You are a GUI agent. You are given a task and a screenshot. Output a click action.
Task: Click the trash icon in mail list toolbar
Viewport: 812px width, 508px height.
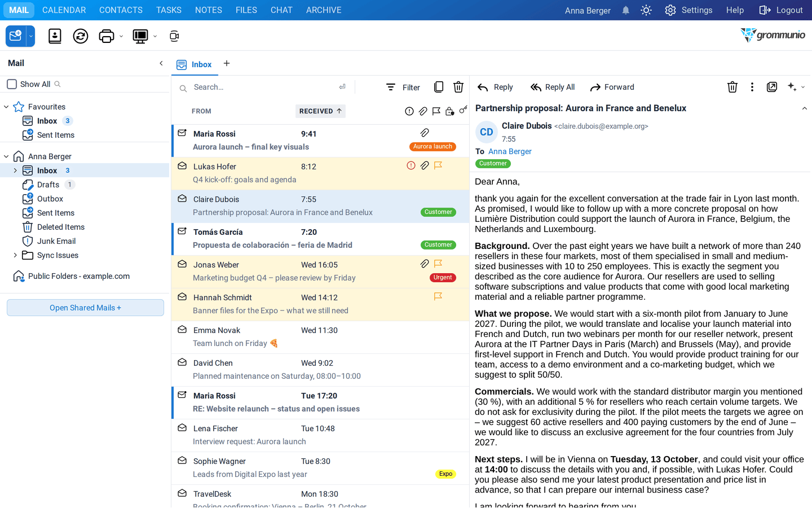point(458,87)
